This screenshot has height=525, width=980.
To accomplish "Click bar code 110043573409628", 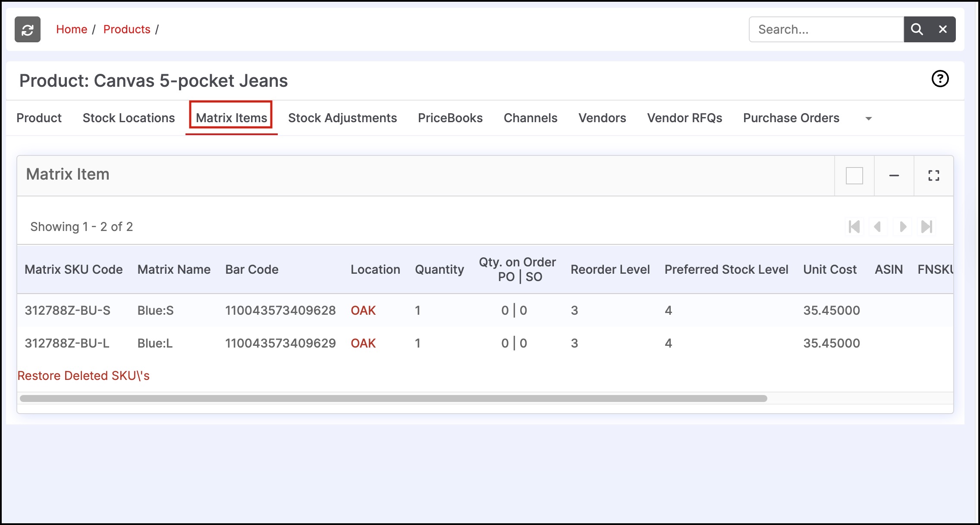I will pyautogui.click(x=280, y=310).
